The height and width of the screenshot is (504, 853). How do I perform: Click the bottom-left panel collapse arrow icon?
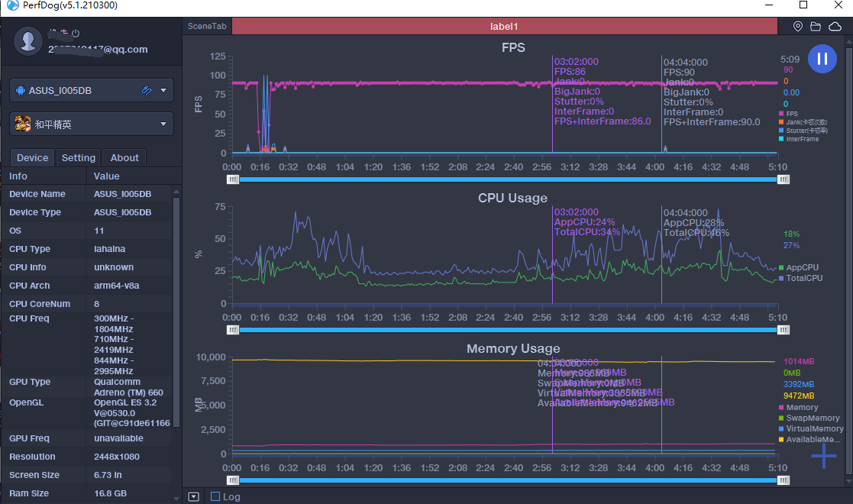point(193,496)
